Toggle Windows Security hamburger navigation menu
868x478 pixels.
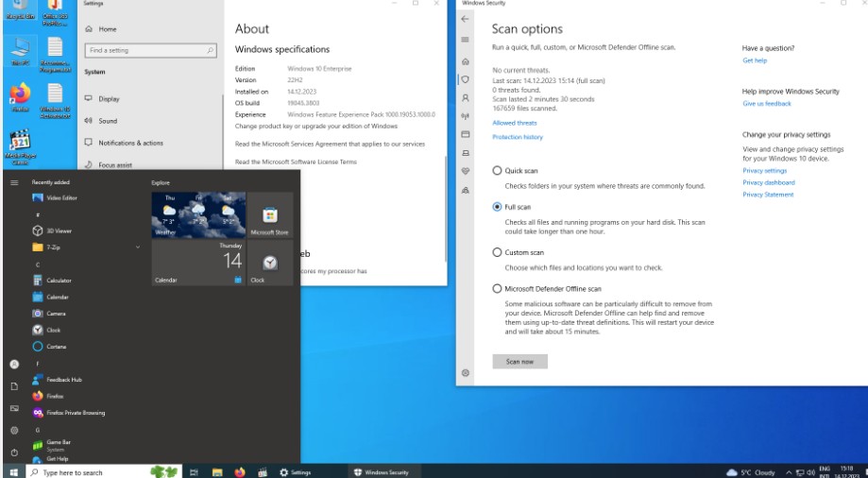465,40
